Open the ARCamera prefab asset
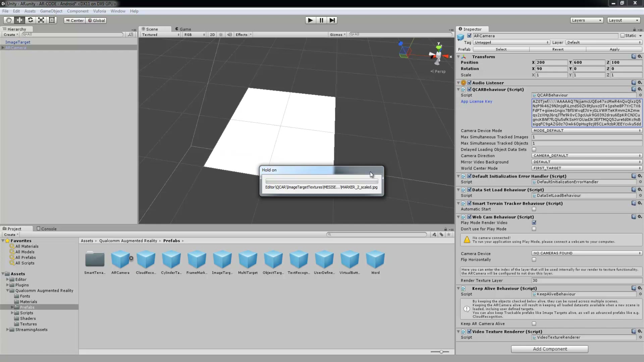 pyautogui.click(x=120, y=262)
